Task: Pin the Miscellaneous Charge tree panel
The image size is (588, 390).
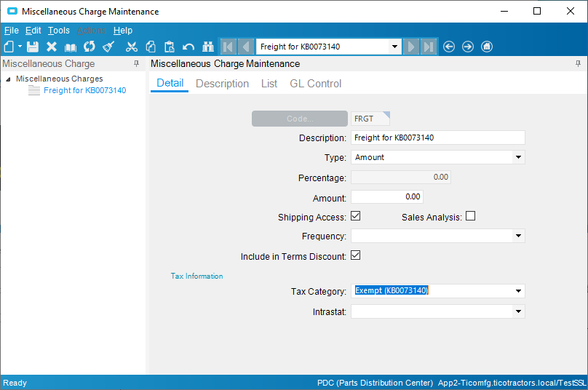Action: (137, 64)
